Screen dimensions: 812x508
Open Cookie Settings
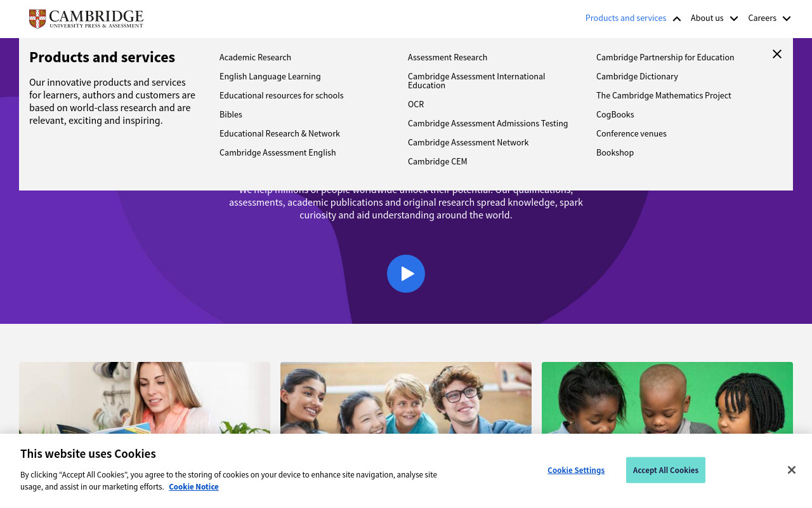click(576, 470)
